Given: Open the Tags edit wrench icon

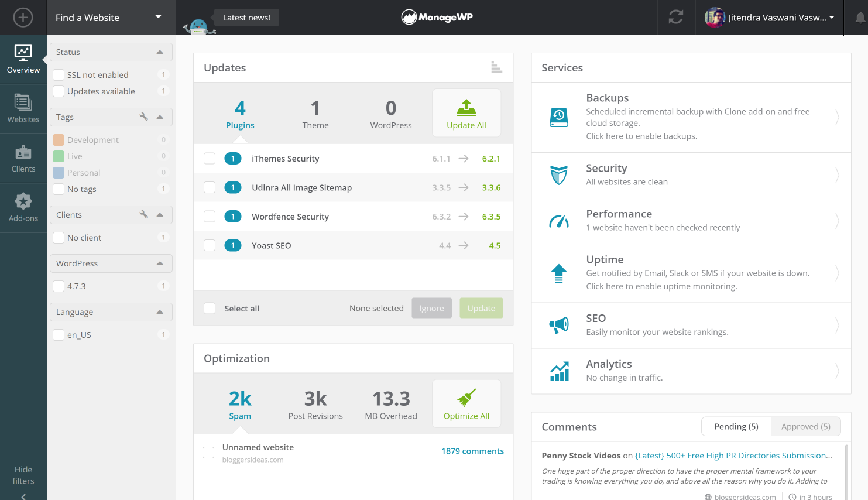Looking at the screenshot, I should point(144,117).
